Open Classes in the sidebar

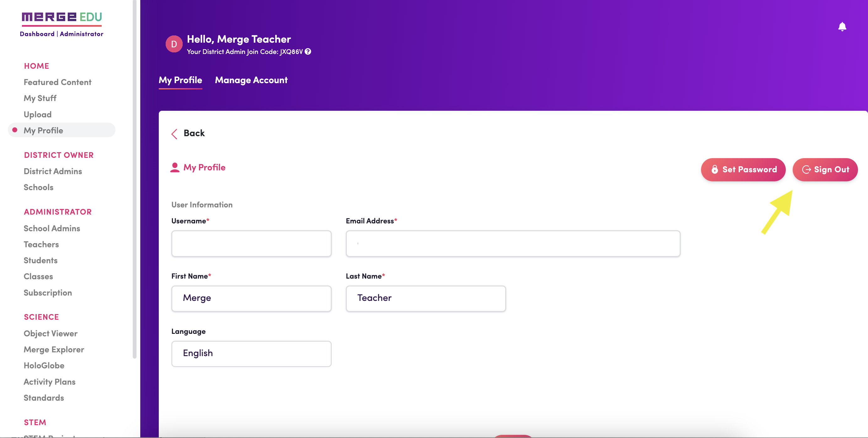point(38,276)
